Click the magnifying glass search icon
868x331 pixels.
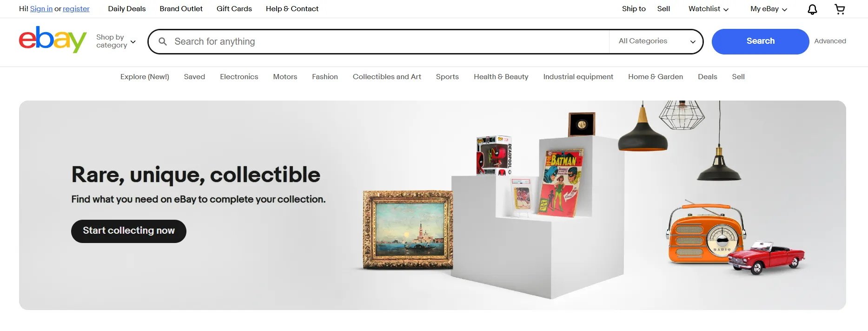[x=163, y=41]
